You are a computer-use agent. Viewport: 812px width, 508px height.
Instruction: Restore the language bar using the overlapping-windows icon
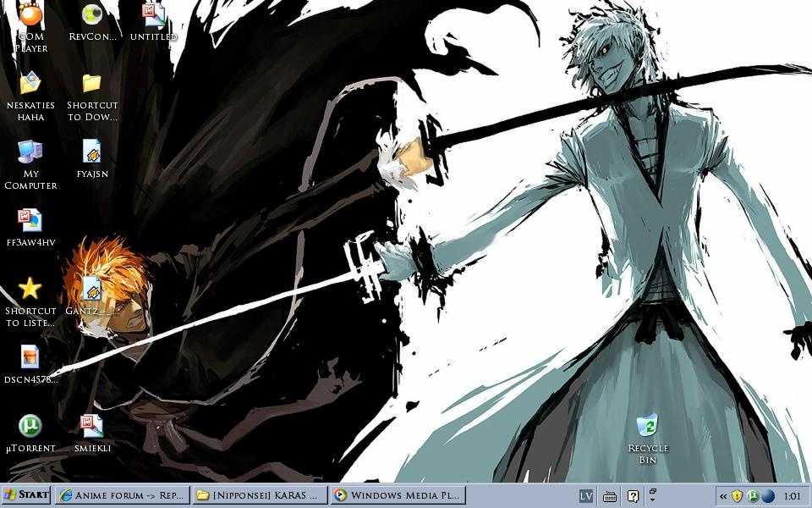click(x=652, y=491)
